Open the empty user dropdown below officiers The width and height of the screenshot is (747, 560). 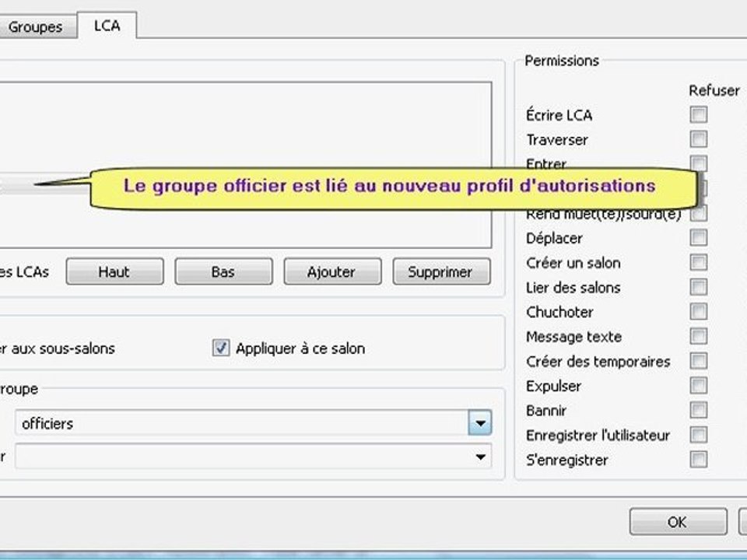[x=254, y=457]
